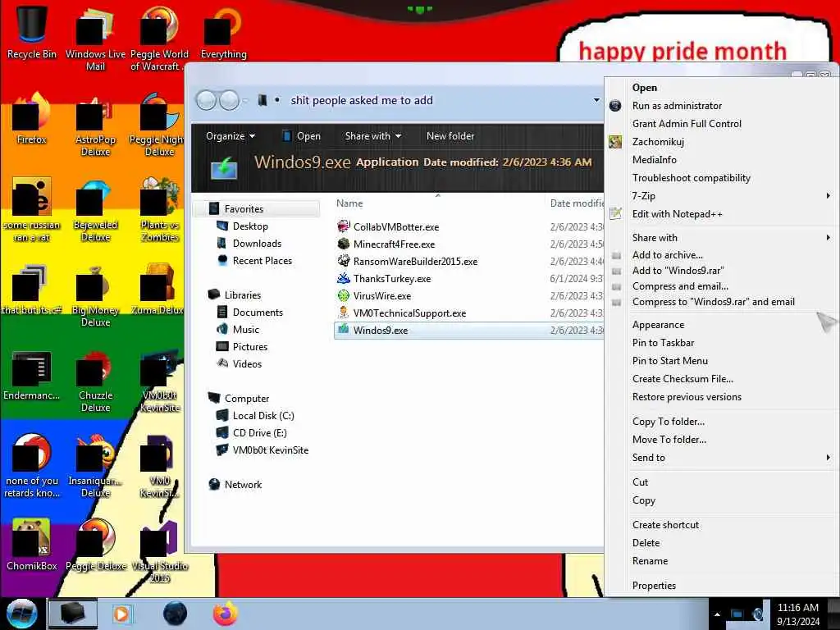The image size is (840, 630).
Task: Open the ChomikBox desktop icon
Action: [32, 545]
